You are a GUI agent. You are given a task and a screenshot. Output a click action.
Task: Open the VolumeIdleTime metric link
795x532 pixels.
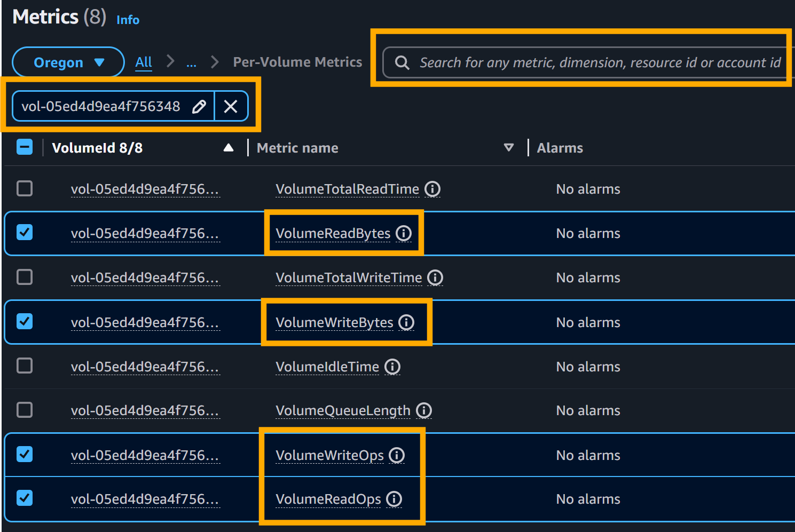[x=327, y=367]
